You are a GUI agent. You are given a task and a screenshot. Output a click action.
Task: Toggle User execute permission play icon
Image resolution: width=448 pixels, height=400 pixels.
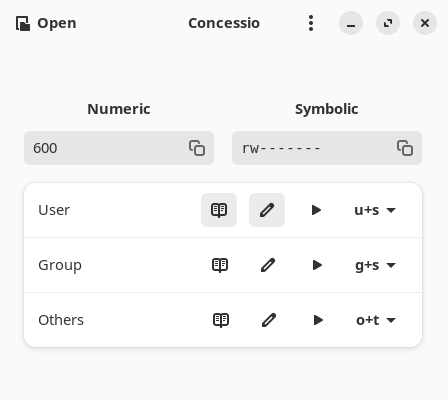(x=316, y=210)
